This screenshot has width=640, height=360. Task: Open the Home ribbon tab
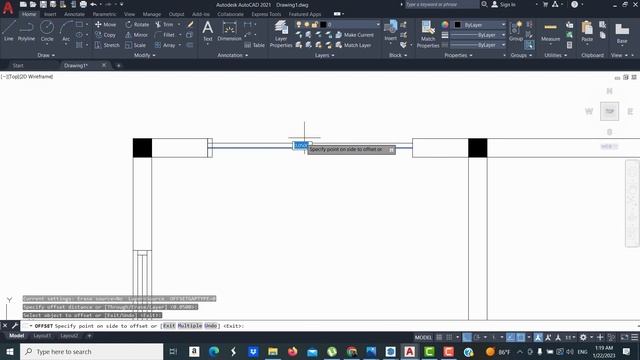pos(29,14)
